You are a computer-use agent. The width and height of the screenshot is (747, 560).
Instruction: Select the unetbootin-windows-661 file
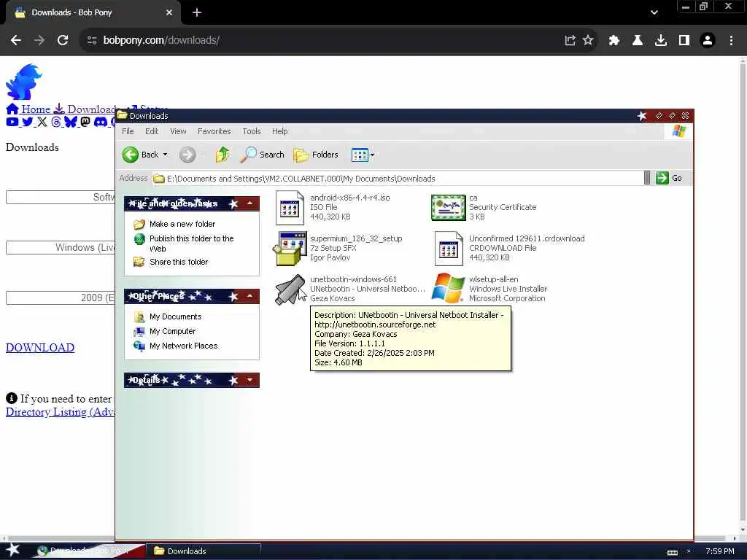pyautogui.click(x=350, y=289)
